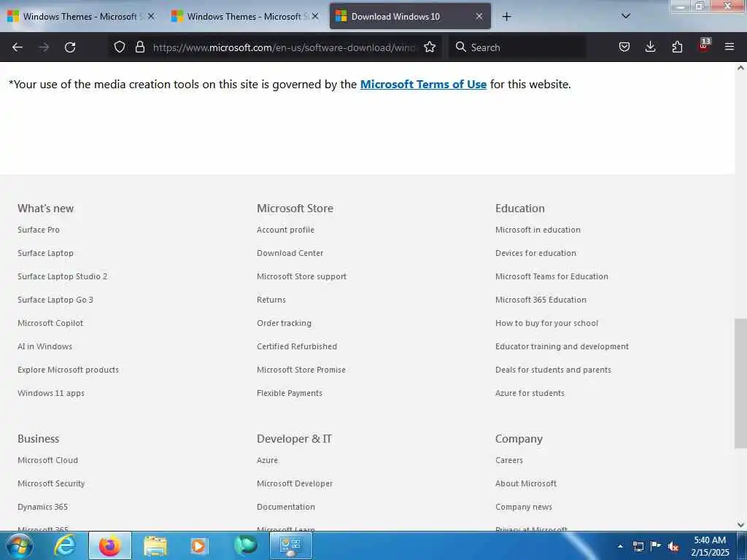This screenshot has height=560, width=747.
Task: Open the Microsoft Cloud link
Action: (x=47, y=460)
